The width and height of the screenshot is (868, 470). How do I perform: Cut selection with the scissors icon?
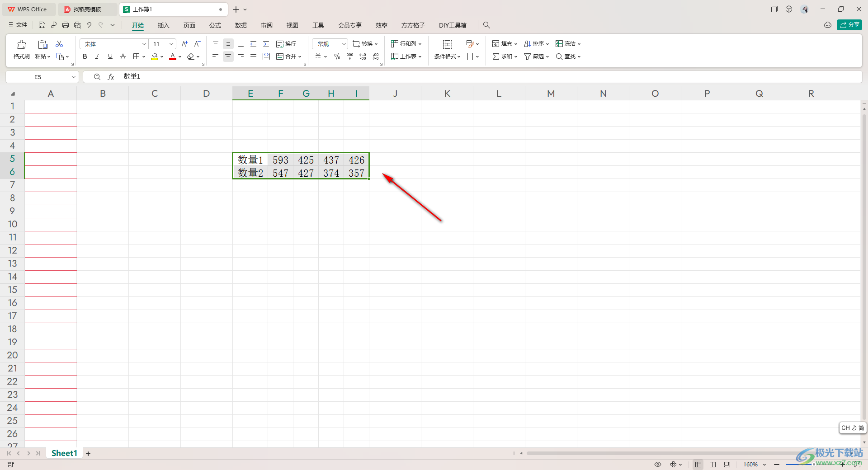59,44
